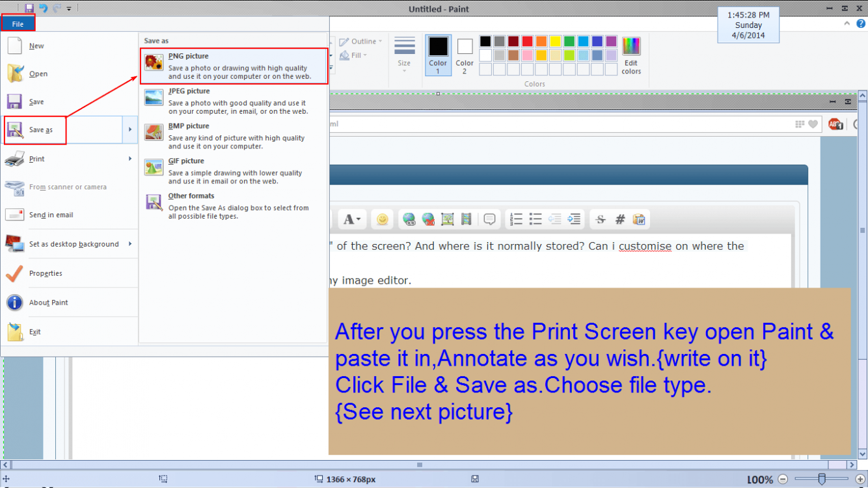868x488 pixels.
Task: Click the strikethrough S icon
Action: pyautogui.click(x=601, y=219)
